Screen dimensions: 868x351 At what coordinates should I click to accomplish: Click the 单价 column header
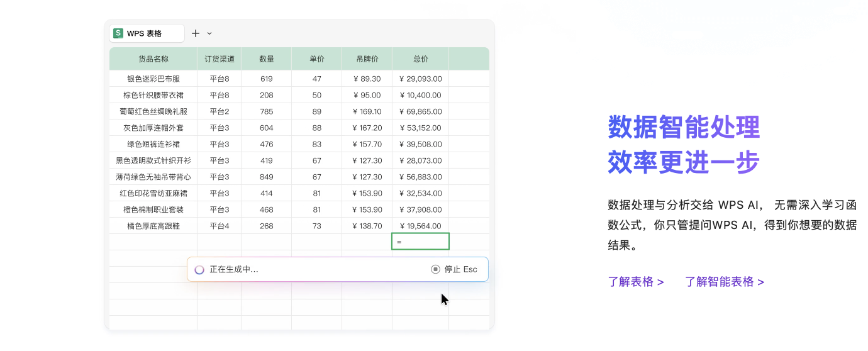click(x=317, y=59)
